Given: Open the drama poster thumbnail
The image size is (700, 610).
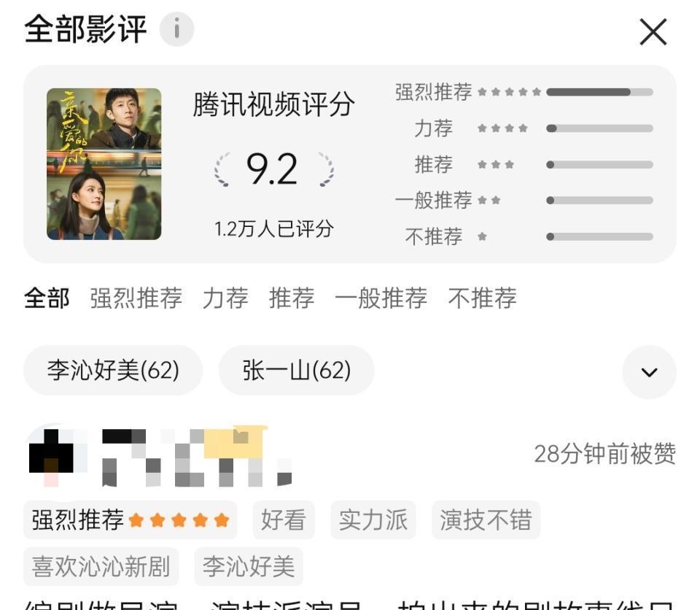Looking at the screenshot, I should 104,164.
